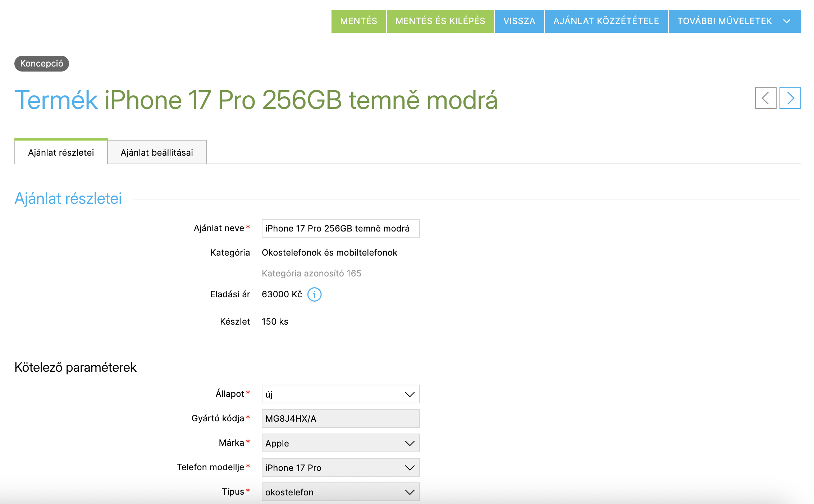This screenshot has width=814, height=504.
Task: Click into the Ajánlat neve input field
Action: pos(340,228)
